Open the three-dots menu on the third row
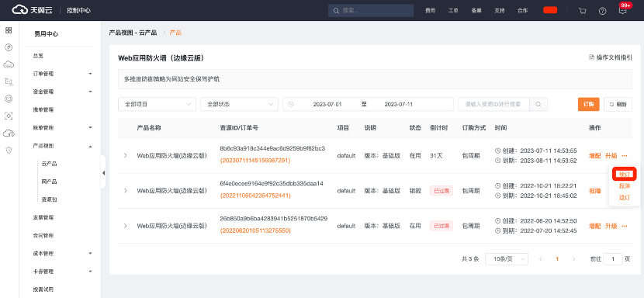Screen dimensions: 644x298 [625, 226]
